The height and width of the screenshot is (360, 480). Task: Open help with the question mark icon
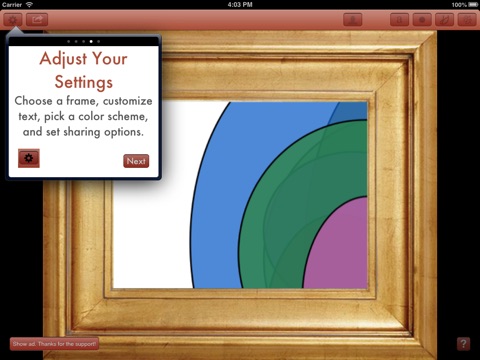click(x=463, y=344)
